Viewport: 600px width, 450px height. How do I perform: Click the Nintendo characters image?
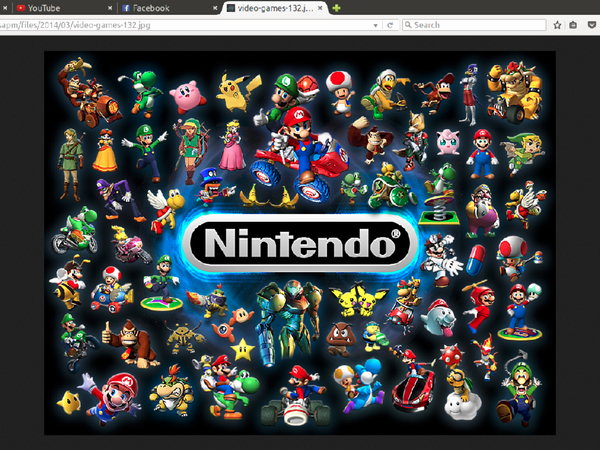point(300,243)
